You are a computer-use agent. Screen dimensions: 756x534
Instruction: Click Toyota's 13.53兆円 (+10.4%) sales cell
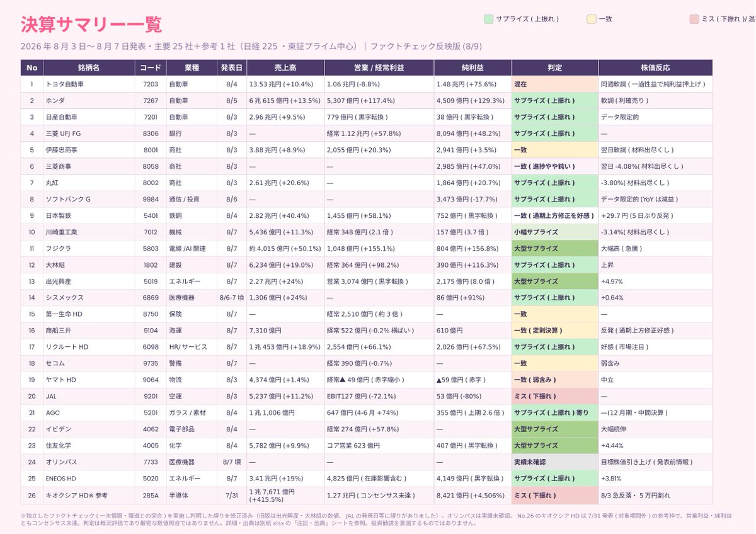pyautogui.click(x=285, y=84)
